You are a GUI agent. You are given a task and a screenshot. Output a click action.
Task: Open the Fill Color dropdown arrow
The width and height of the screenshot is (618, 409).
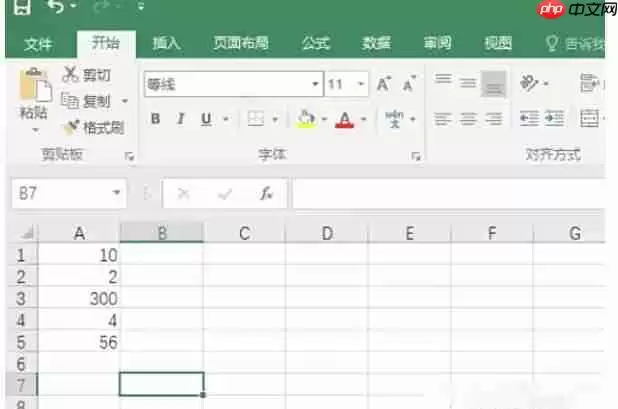coord(324,119)
